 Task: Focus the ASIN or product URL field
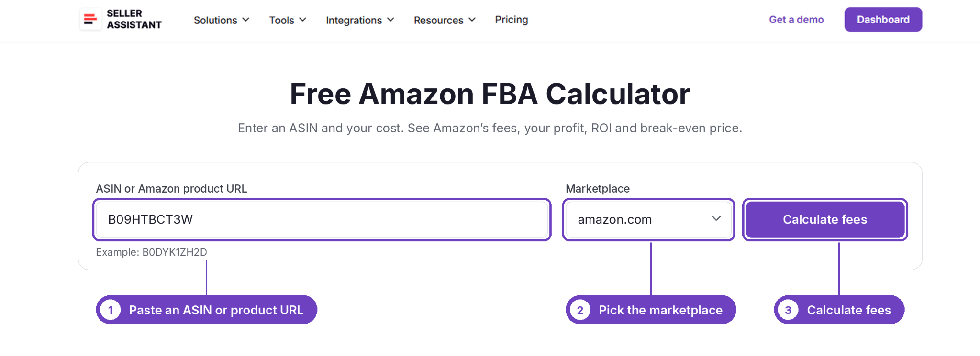322,219
